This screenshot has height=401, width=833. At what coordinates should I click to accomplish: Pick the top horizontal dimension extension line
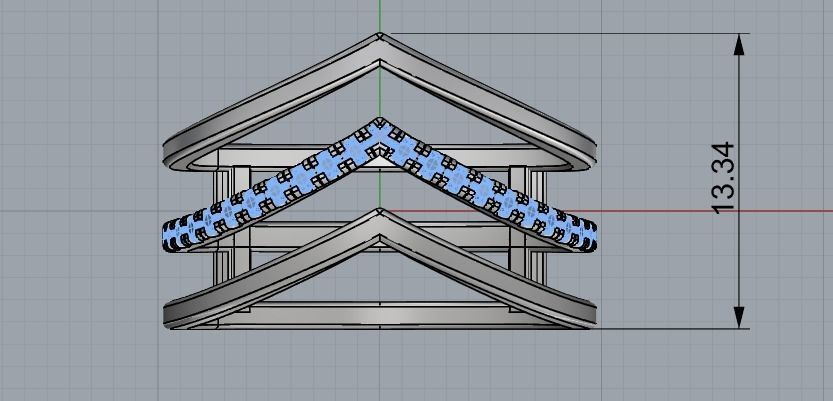coord(560,34)
